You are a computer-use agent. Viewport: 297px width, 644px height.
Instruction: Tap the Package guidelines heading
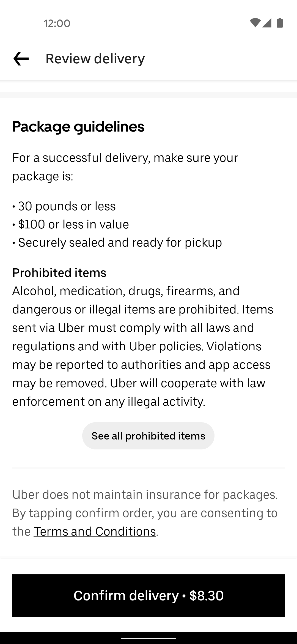(x=78, y=127)
